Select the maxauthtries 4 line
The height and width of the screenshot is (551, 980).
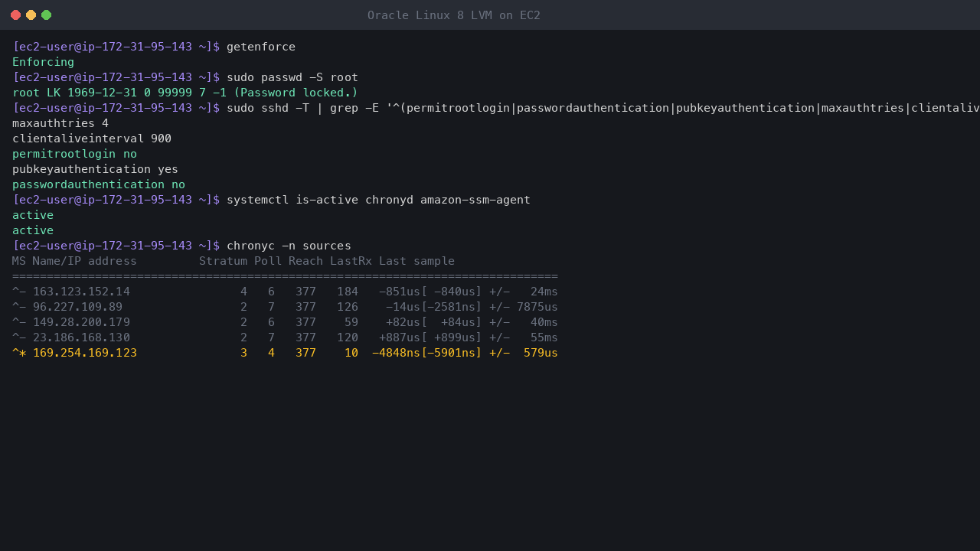click(x=60, y=123)
